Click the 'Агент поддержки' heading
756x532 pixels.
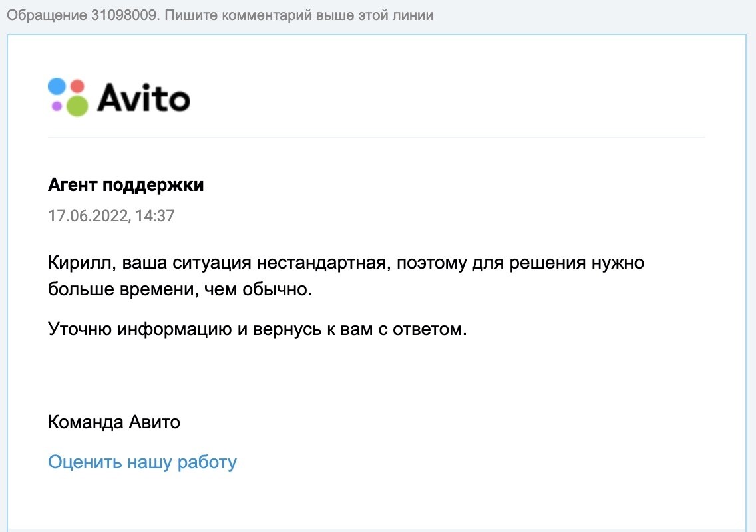tap(126, 185)
